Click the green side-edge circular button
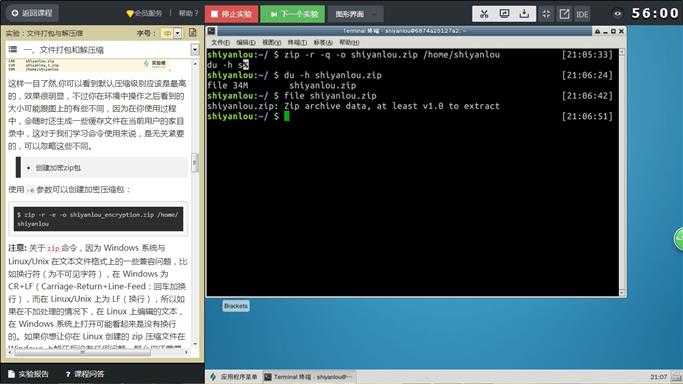Viewport: 683px width, 384px height. pyautogui.click(x=678, y=239)
